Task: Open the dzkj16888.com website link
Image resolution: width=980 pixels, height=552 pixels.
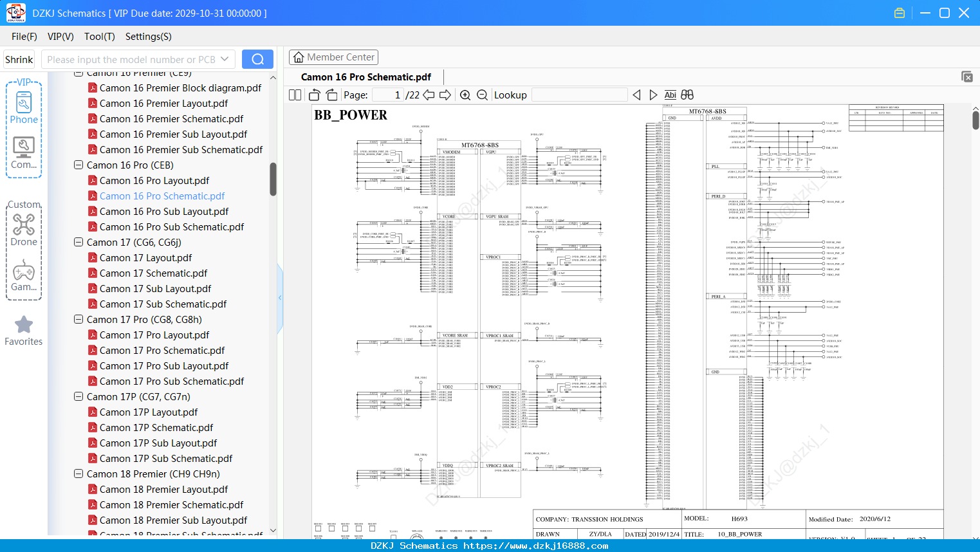Action: (x=535, y=546)
